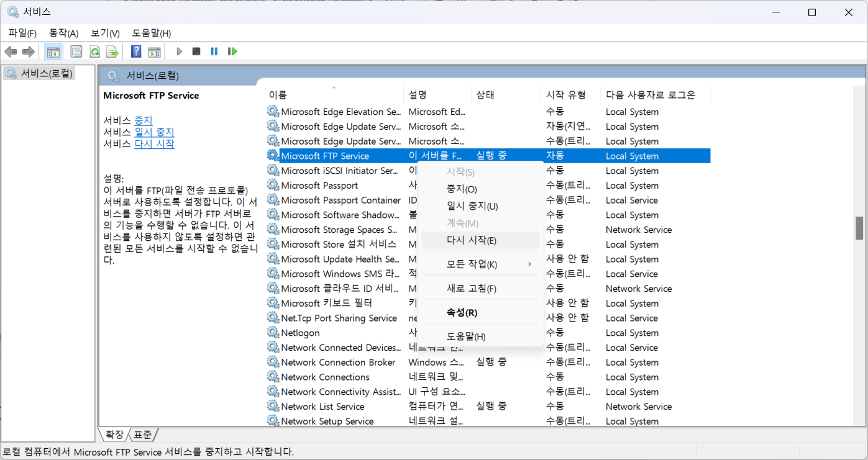
Task: Select the Netlogon service row
Action: pos(488,333)
